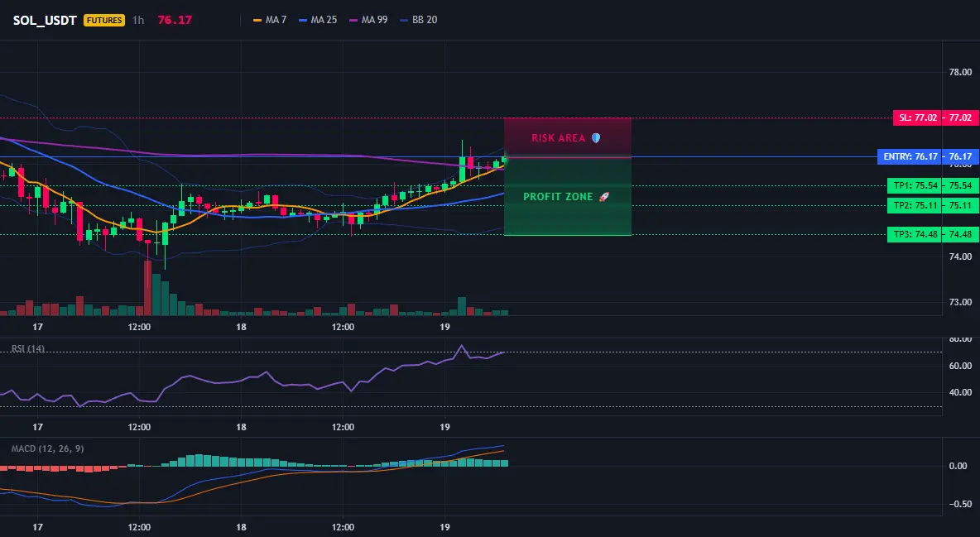Image resolution: width=980 pixels, height=537 pixels.
Task: Click the RISK AREA shield icon
Action: pos(596,138)
